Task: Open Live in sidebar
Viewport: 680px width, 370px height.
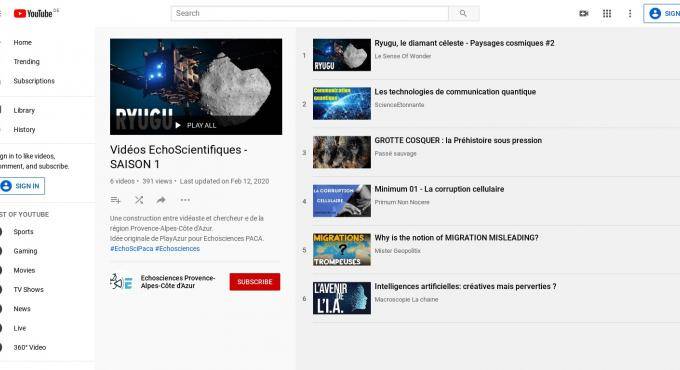Action: pyautogui.click(x=20, y=328)
